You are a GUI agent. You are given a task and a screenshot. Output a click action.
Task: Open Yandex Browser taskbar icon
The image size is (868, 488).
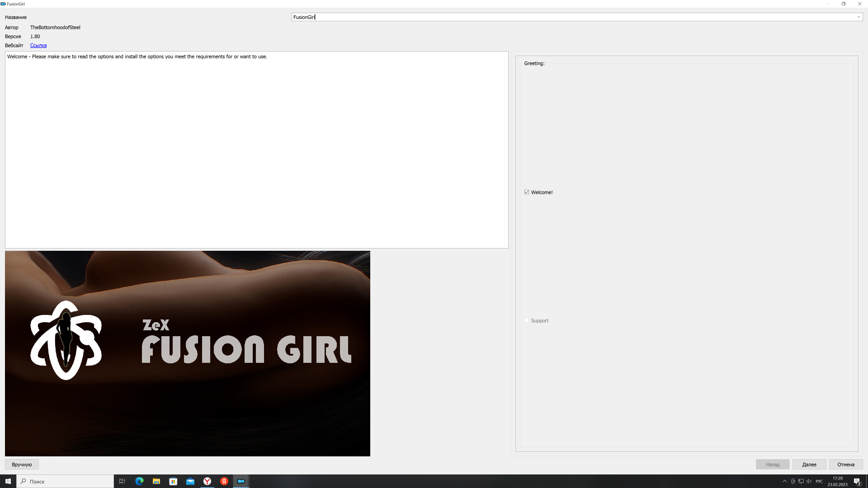207,481
